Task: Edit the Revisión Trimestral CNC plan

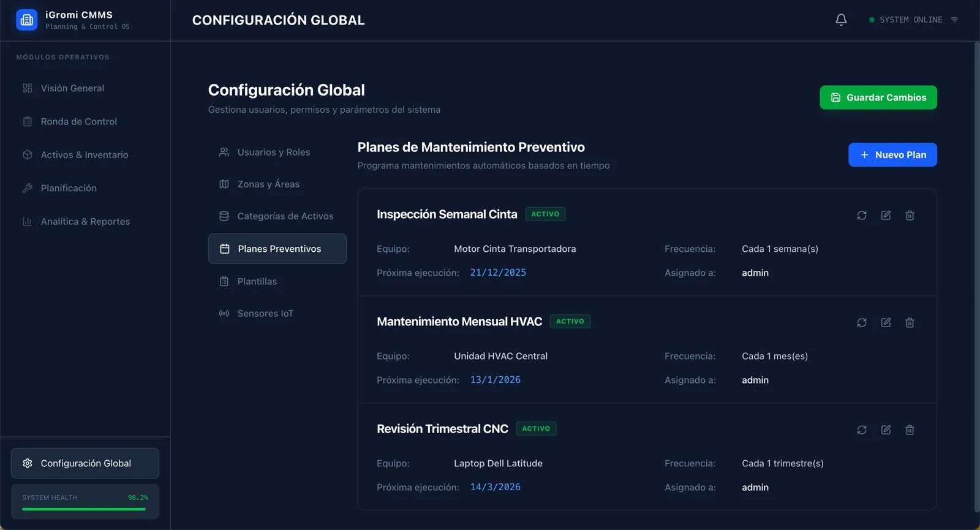Action: pyautogui.click(x=886, y=430)
